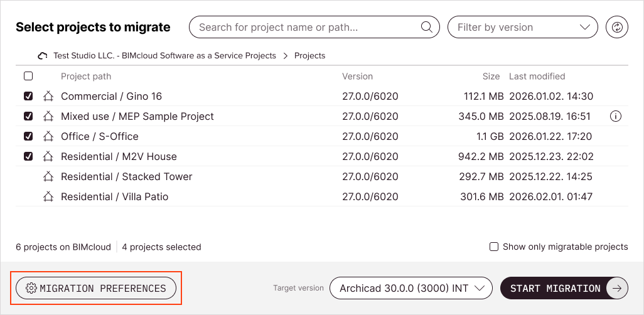Click size value 942.2 MB

click(x=481, y=157)
